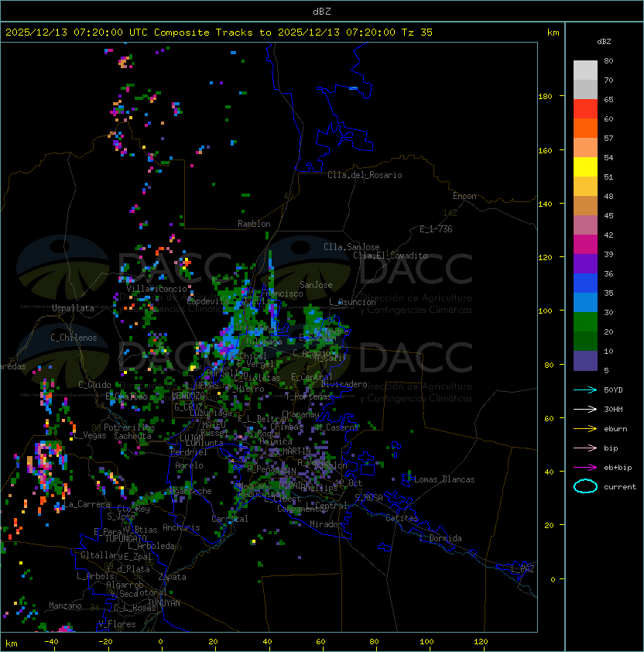Click the '50YD' legend label
The image size is (644, 652).
(613, 389)
